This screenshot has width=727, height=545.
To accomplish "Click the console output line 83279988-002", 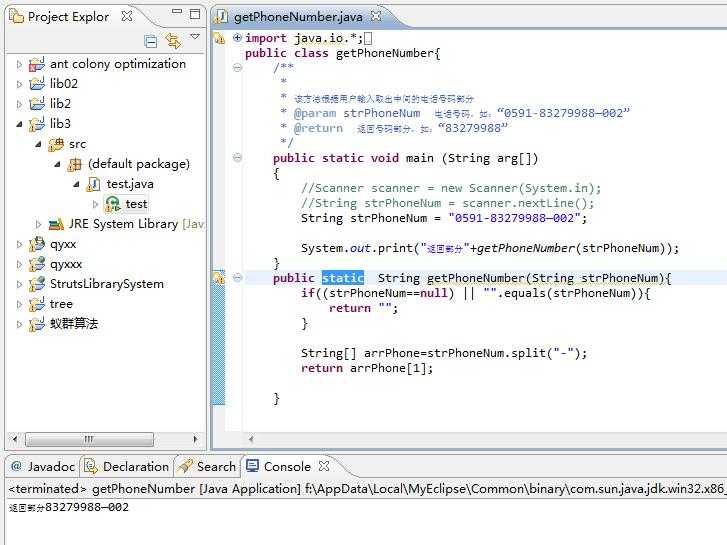I will click(69, 507).
